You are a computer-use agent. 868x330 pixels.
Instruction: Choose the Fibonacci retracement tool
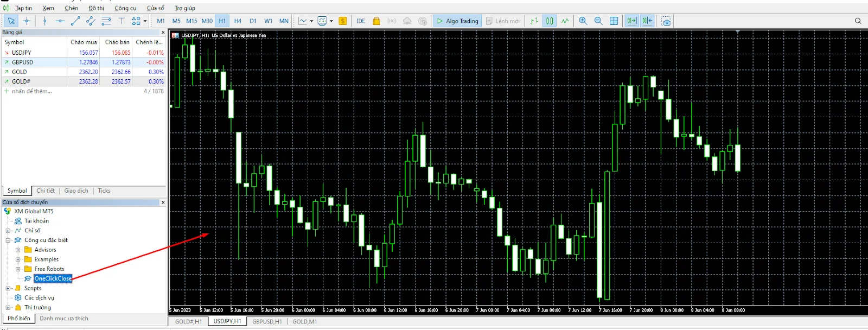(106, 21)
